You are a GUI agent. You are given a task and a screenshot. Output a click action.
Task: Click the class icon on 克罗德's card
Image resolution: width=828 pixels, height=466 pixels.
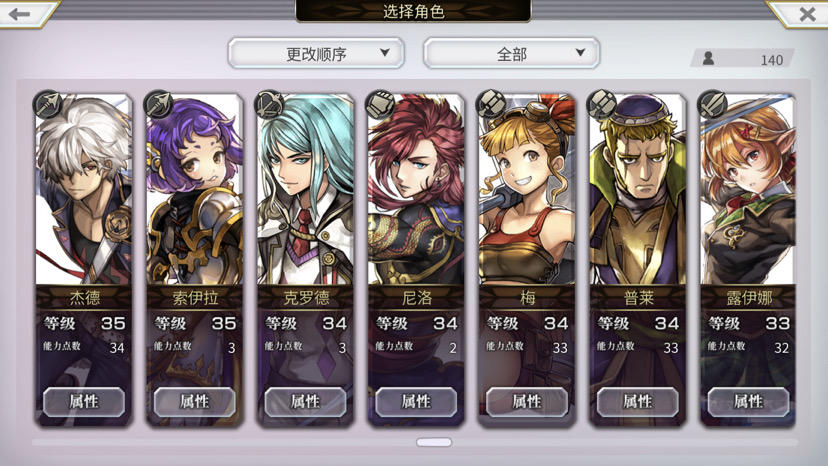[269, 104]
